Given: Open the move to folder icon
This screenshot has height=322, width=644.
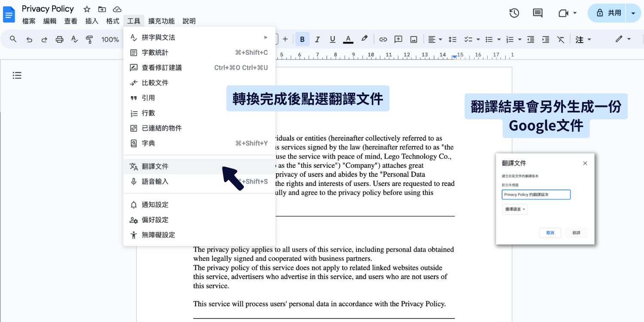Looking at the screenshot, I should 102,9.
